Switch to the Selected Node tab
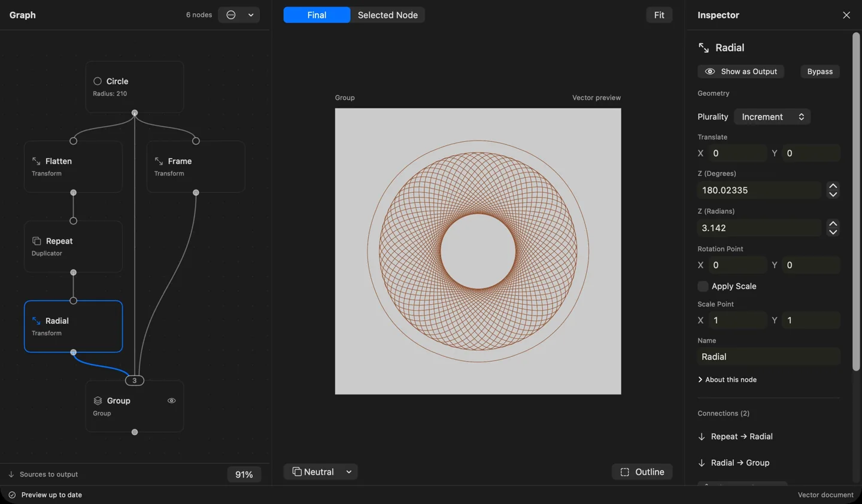Image resolution: width=862 pixels, height=504 pixels. (388, 15)
